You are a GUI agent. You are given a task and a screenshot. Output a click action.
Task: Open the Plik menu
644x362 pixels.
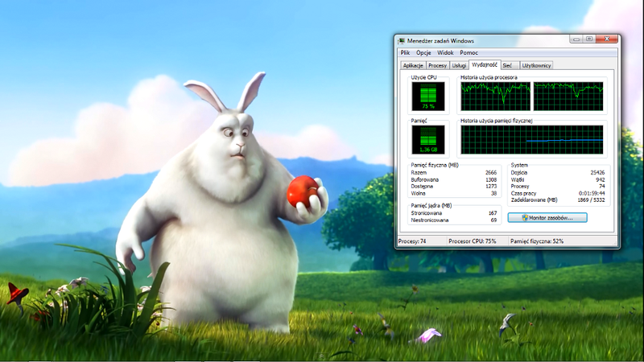405,52
